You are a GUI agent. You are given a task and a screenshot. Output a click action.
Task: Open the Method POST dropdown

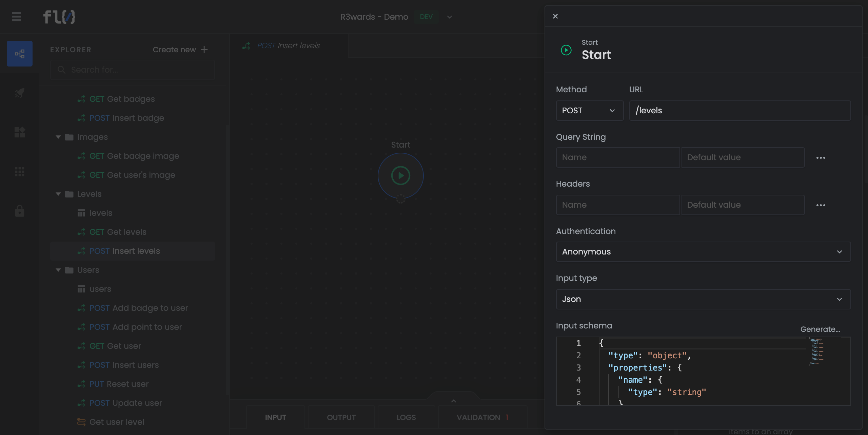point(590,111)
